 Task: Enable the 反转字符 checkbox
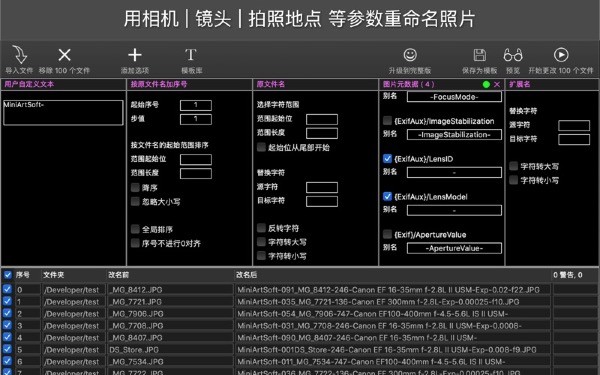(x=261, y=228)
